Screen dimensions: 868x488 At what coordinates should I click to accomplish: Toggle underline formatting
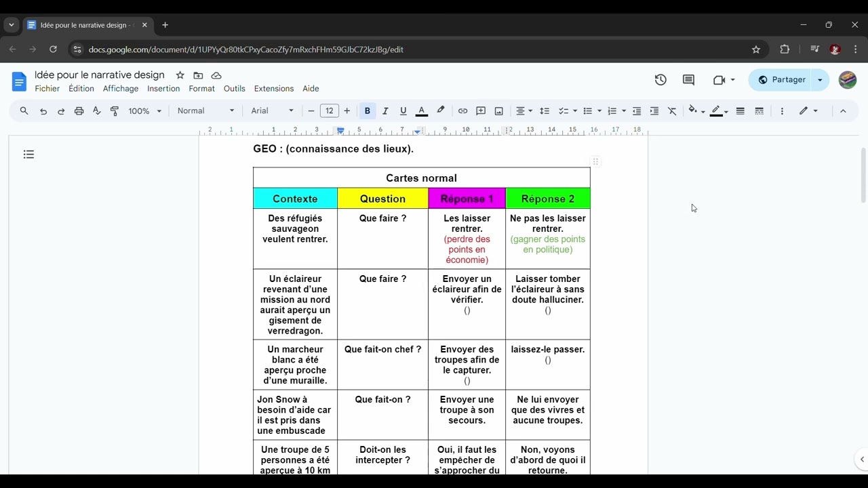coord(403,111)
